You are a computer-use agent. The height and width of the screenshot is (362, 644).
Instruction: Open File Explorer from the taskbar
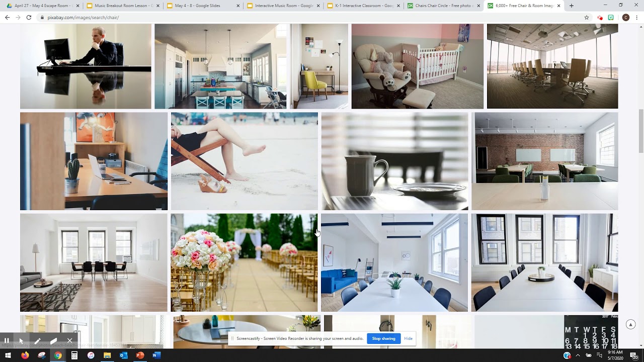[107, 355]
